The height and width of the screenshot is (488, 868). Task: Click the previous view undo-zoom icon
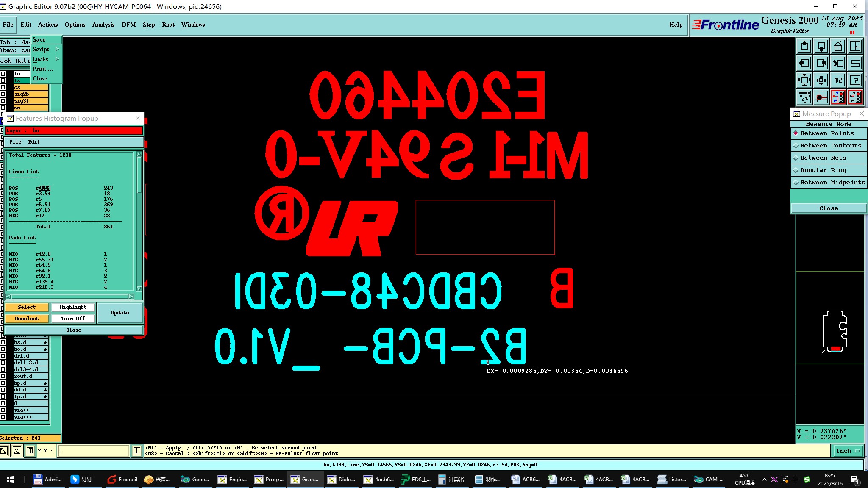838,63
